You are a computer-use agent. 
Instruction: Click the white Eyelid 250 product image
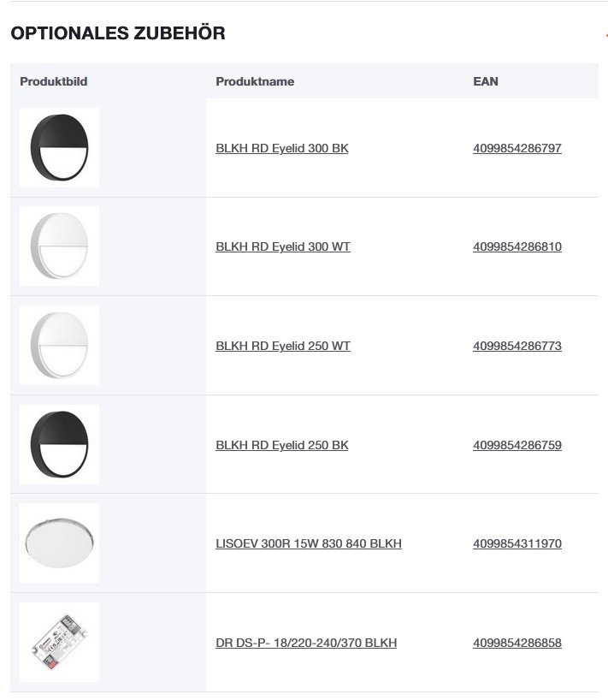(59, 345)
